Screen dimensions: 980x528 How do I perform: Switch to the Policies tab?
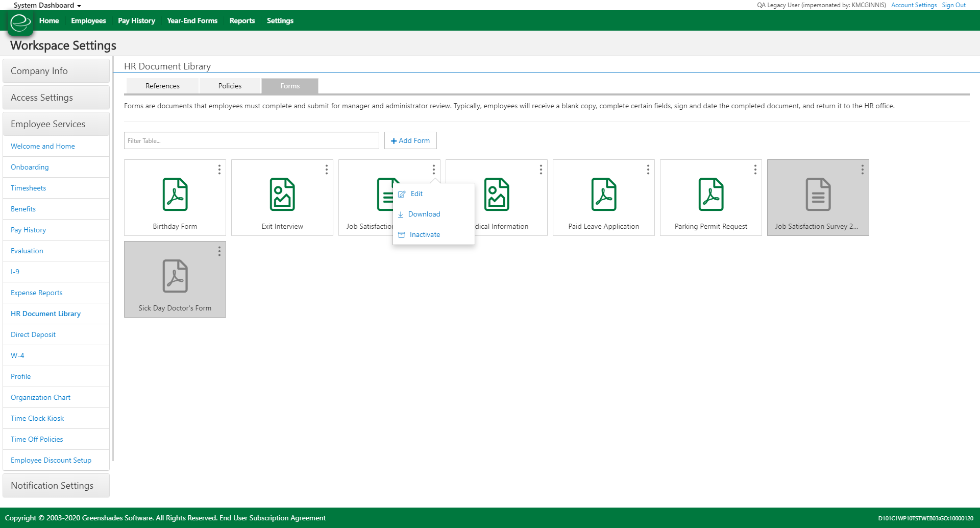point(230,86)
